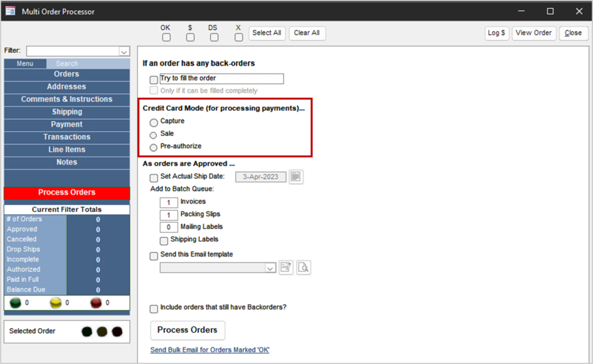Viewport: 593px width, 364px height.
Task: Click the Process Orders button
Action: click(x=187, y=330)
